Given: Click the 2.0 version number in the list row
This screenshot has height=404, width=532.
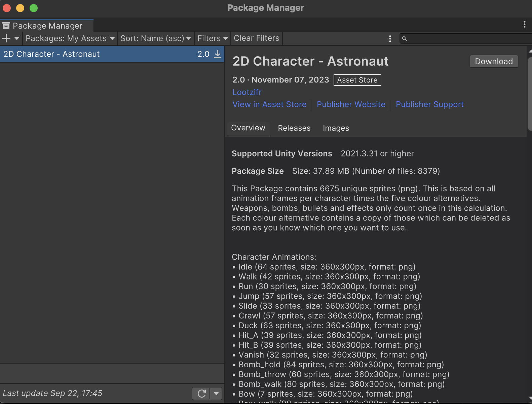Looking at the screenshot, I should pyautogui.click(x=203, y=54).
